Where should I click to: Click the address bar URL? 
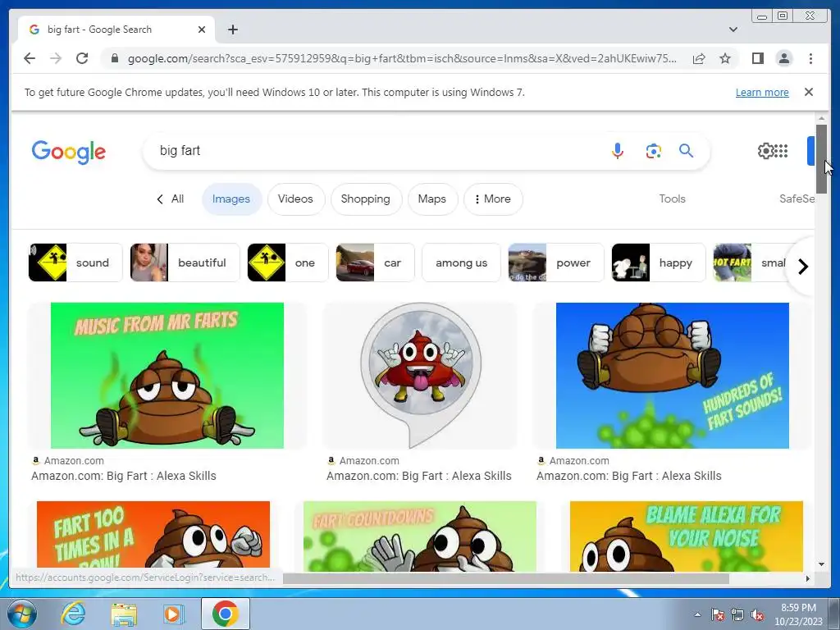[402, 58]
